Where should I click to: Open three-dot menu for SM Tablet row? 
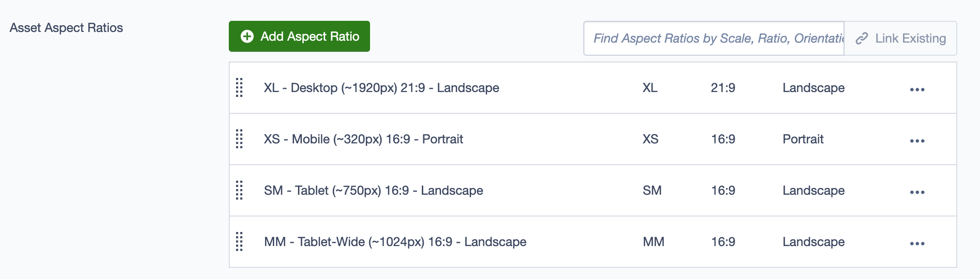point(917,192)
